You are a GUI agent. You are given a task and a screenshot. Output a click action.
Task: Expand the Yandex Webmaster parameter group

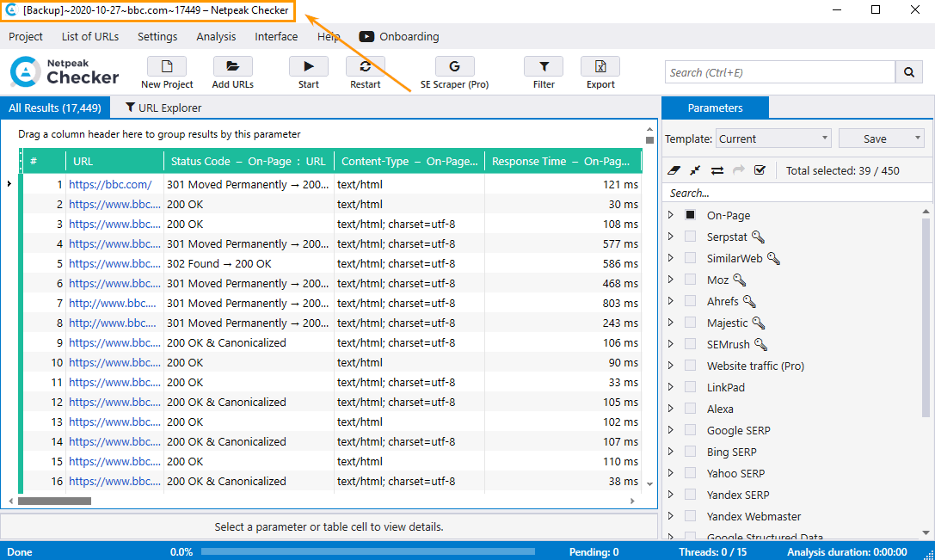[671, 515]
